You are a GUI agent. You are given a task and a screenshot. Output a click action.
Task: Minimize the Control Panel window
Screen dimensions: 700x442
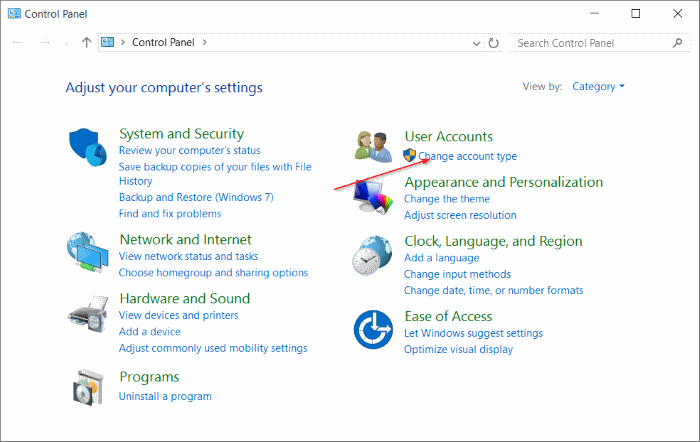594,13
